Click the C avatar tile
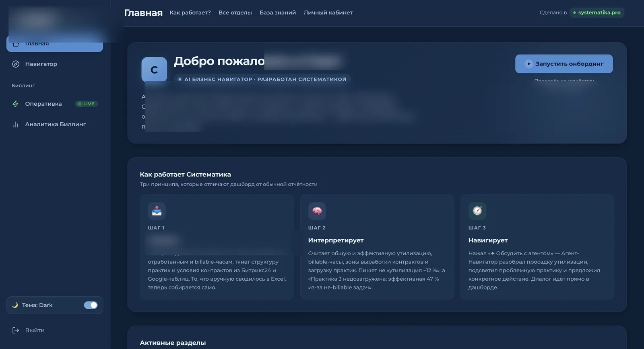The width and height of the screenshot is (644, 349). [x=154, y=70]
